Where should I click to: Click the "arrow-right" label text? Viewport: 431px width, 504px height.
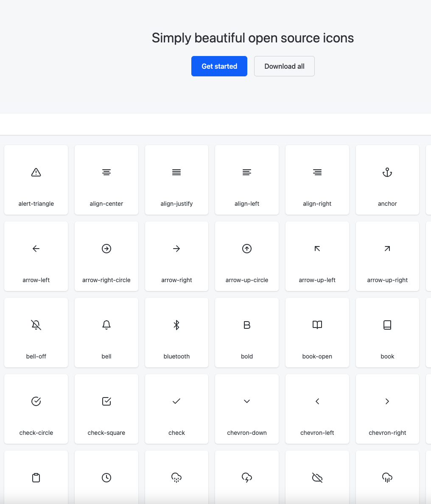click(x=176, y=280)
